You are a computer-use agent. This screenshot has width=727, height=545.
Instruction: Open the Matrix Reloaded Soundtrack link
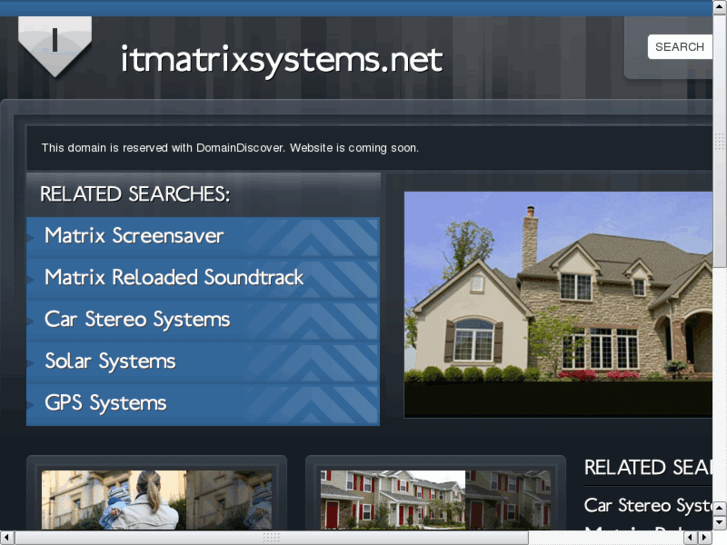203,278
